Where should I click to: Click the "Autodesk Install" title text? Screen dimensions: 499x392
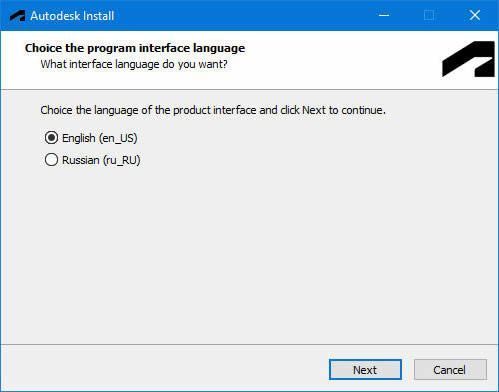click(72, 16)
